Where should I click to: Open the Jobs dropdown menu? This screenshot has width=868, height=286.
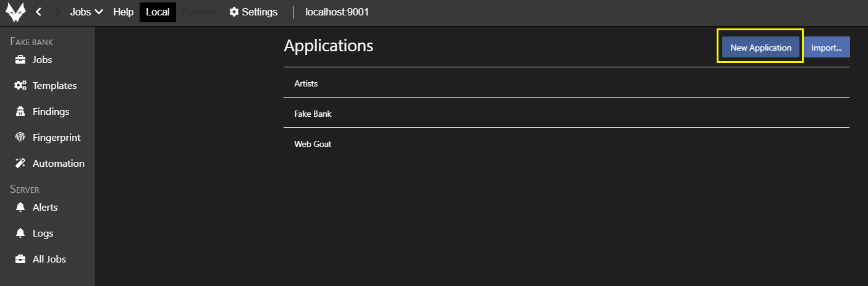(x=86, y=12)
